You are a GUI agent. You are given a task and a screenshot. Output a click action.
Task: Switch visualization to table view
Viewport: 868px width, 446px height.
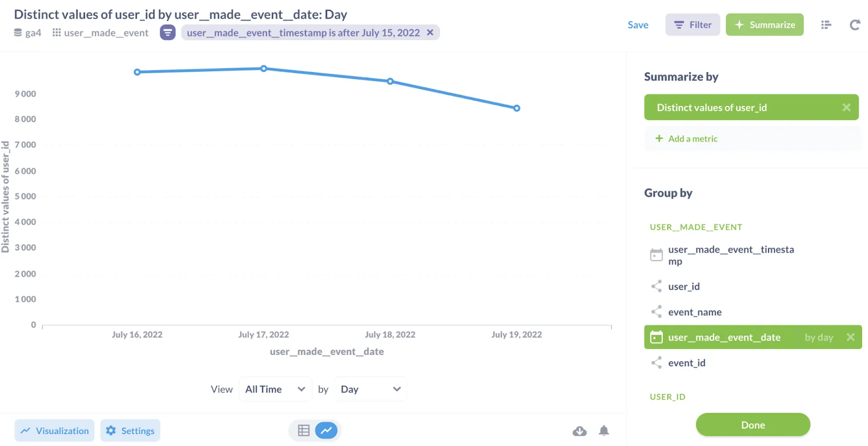tap(303, 430)
